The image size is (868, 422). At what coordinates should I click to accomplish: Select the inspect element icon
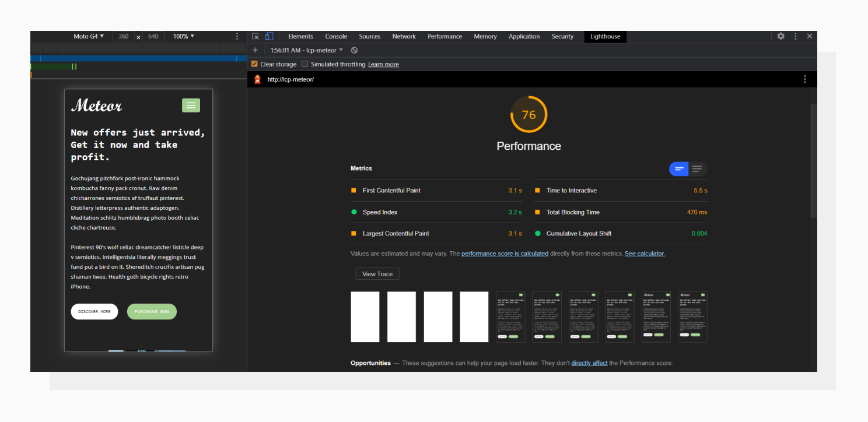[x=255, y=36]
